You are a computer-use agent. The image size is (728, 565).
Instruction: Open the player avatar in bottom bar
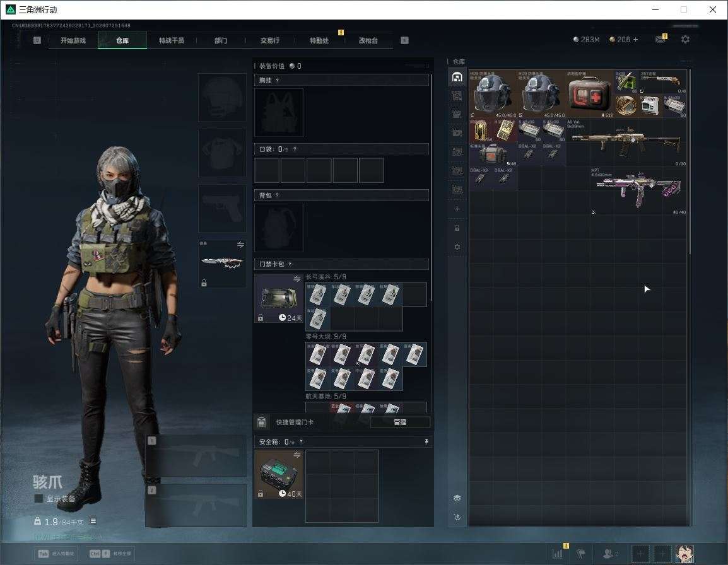(x=684, y=554)
